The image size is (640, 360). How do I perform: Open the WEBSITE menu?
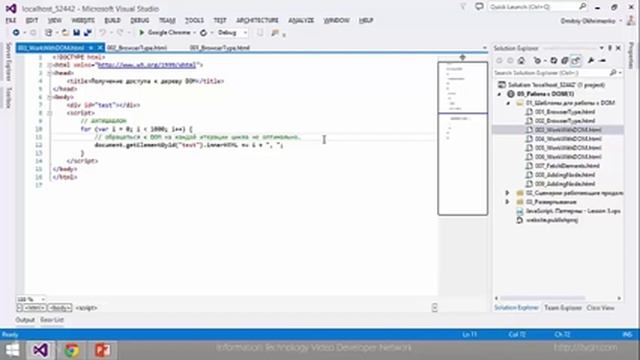pyautogui.click(x=83, y=20)
